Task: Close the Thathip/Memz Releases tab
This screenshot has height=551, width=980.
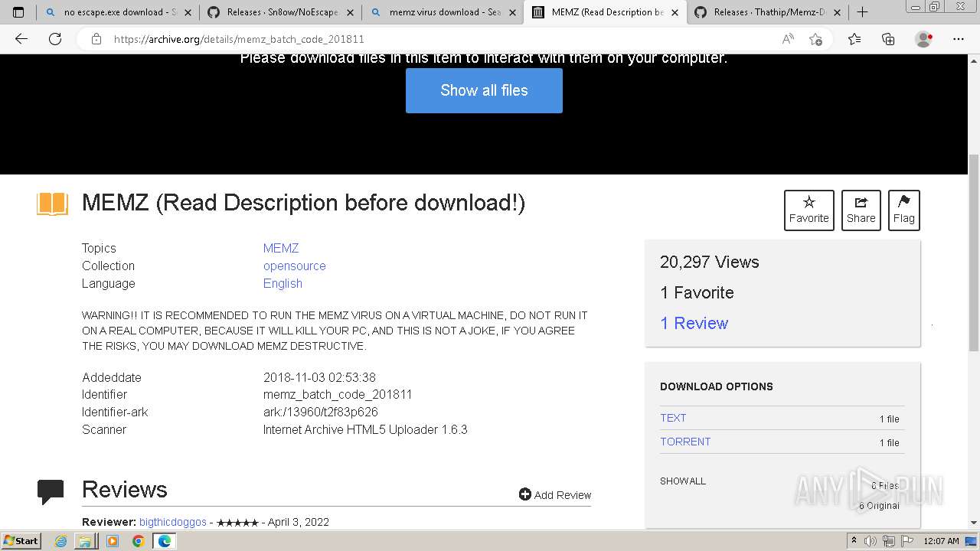Action: [x=837, y=12]
